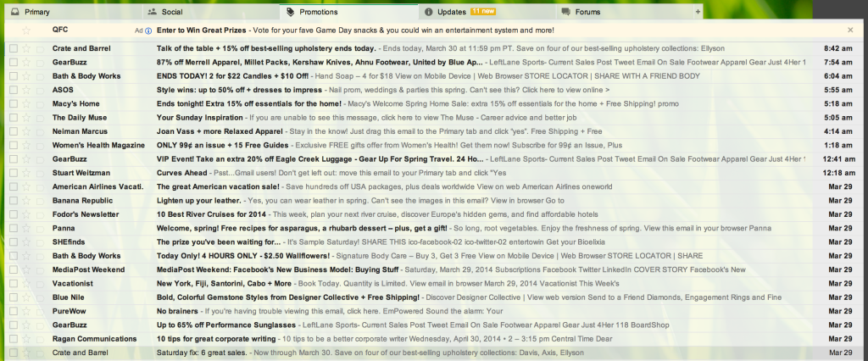The width and height of the screenshot is (868, 361).
Task: Open the $2.50 Wallflowers email
Action: [x=431, y=256]
